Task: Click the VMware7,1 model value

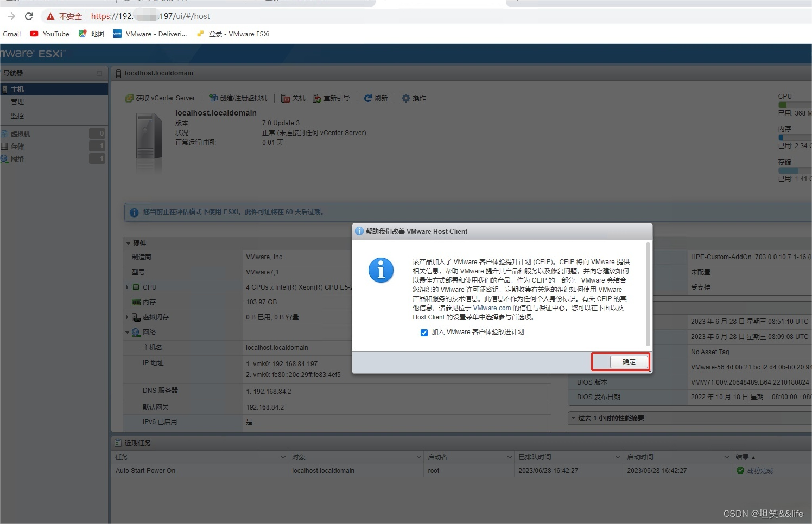Action: tap(262, 272)
